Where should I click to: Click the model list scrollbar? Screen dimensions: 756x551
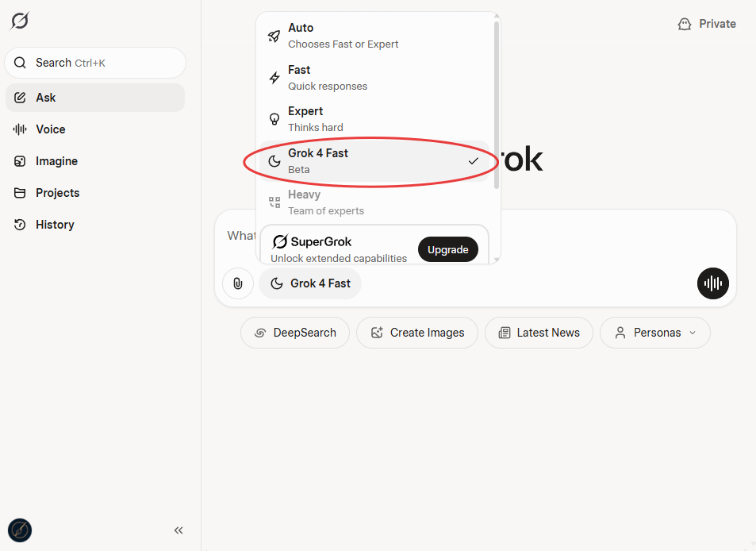coord(497,105)
